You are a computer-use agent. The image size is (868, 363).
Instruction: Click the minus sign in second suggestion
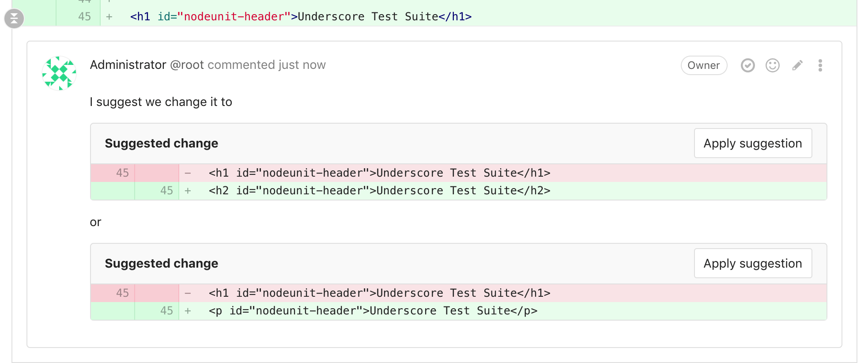[x=188, y=293]
